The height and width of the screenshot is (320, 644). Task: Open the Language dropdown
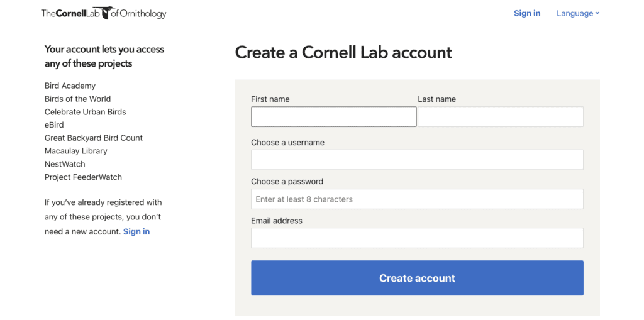[577, 13]
